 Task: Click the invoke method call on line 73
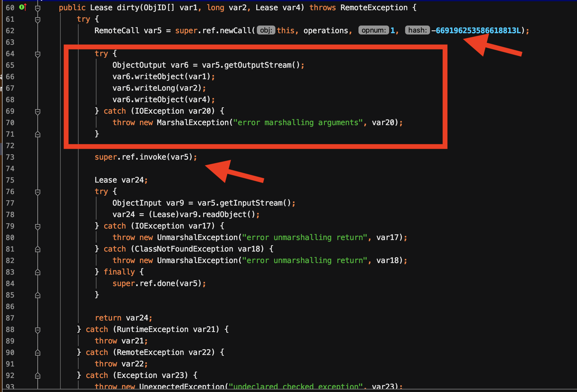point(152,157)
